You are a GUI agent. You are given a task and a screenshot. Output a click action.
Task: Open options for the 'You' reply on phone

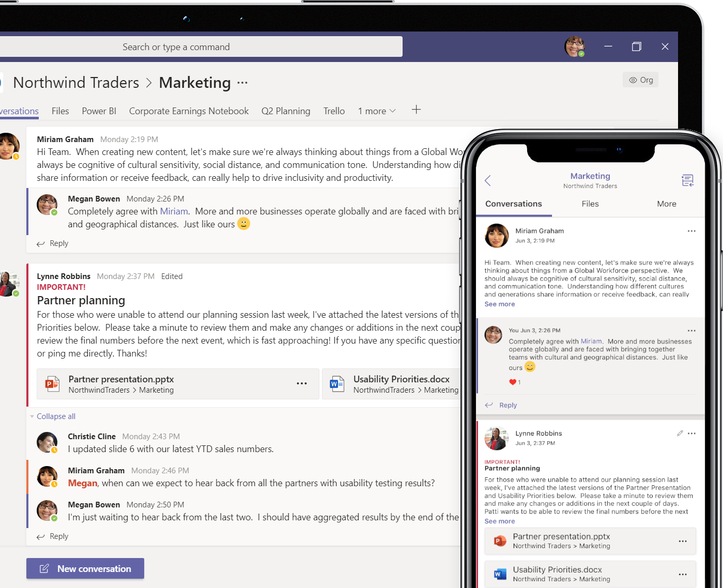click(x=691, y=331)
